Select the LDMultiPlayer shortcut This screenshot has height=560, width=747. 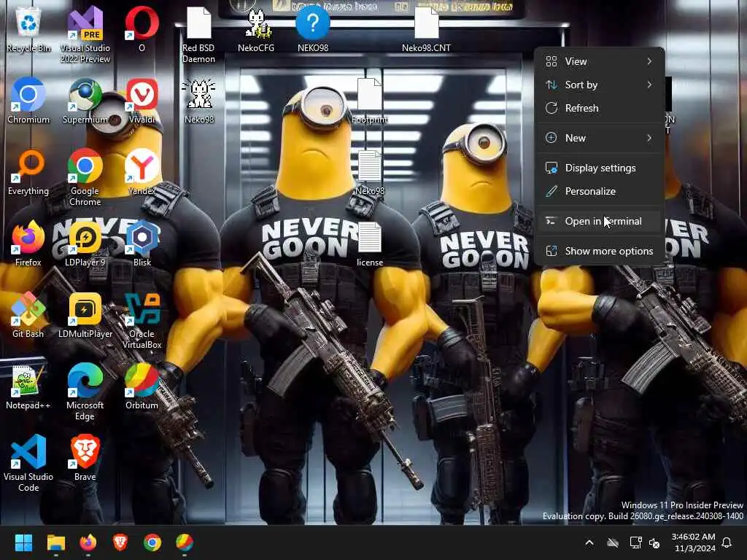pos(85,315)
